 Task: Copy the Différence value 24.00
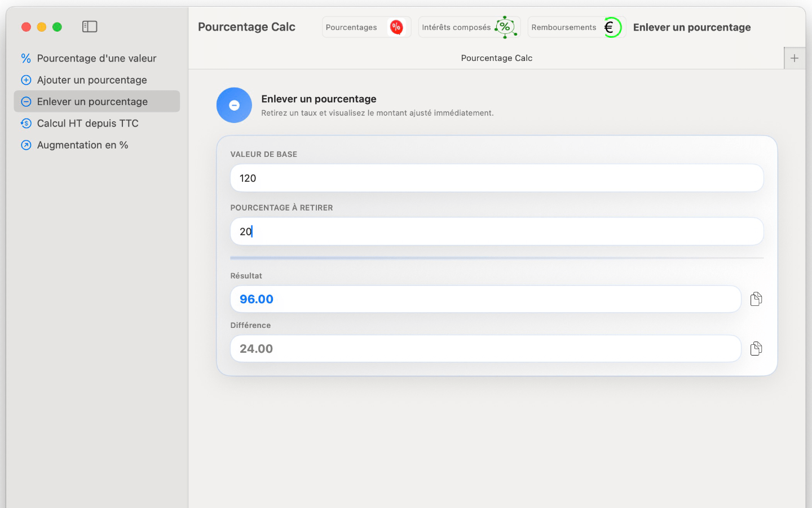pyautogui.click(x=756, y=349)
